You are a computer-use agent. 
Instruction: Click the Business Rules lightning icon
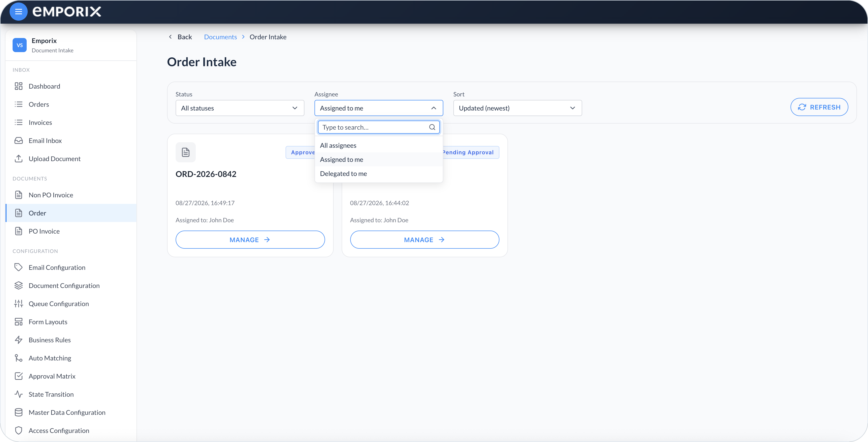tap(19, 340)
